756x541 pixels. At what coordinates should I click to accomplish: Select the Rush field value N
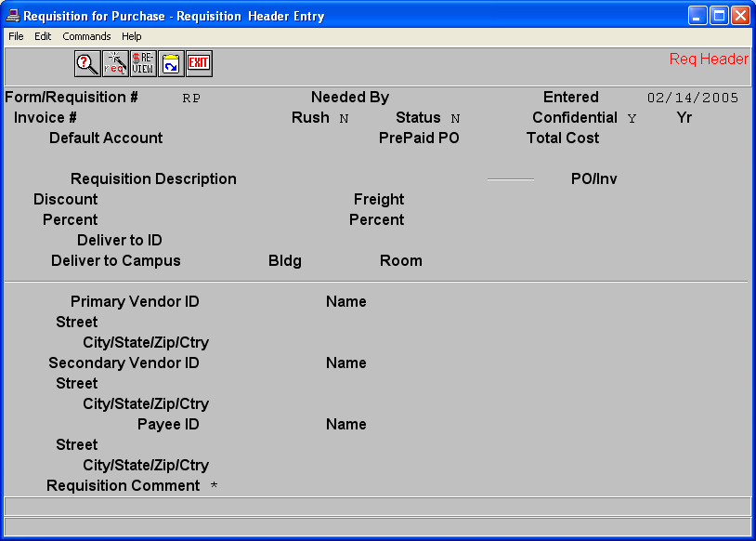point(344,118)
